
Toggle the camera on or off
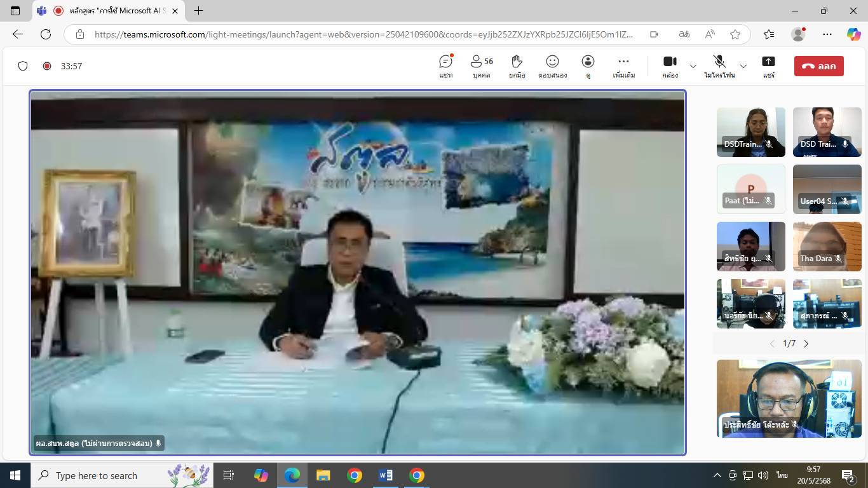(x=670, y=65)
